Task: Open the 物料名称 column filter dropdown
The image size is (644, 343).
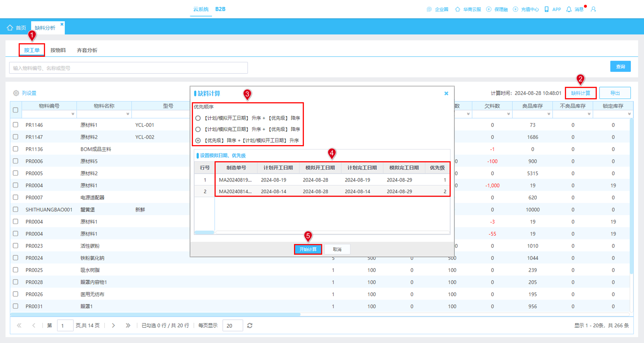Action: pyautogui.click(x=128, y=114)
